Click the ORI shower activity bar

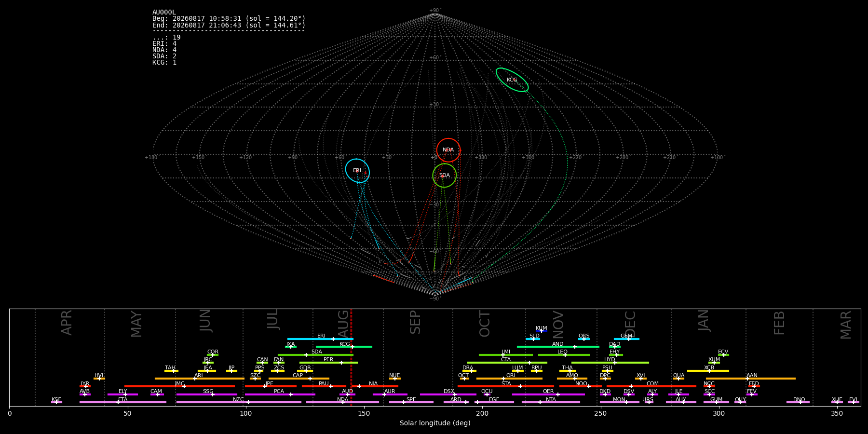pos(509,379)
